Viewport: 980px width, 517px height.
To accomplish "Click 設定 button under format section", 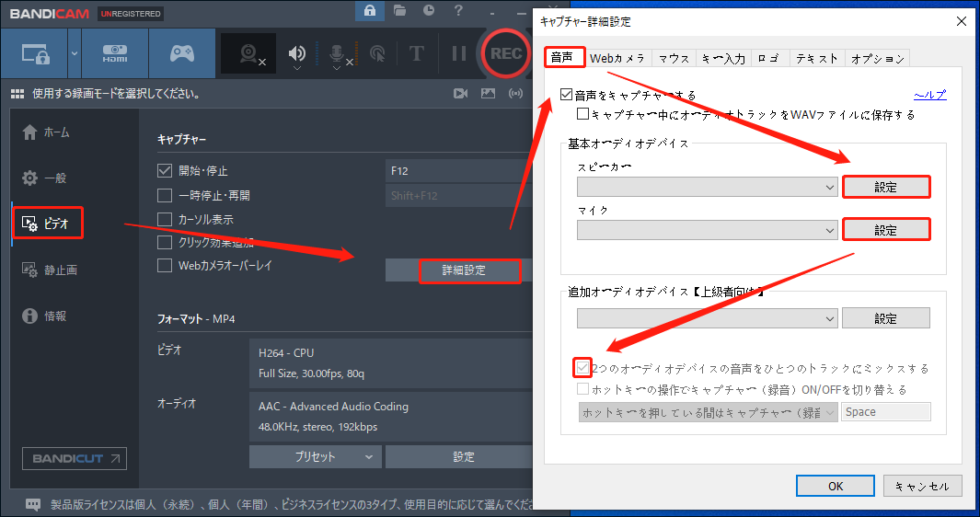I will point(459,457).
